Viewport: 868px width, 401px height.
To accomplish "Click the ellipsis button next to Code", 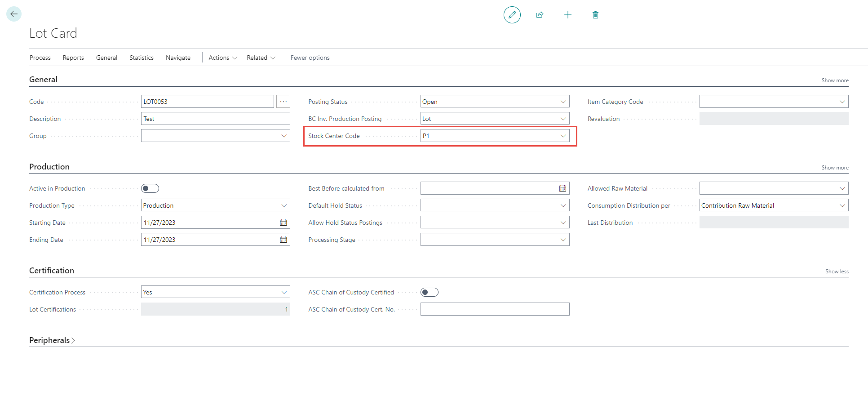I will point(283,102).
